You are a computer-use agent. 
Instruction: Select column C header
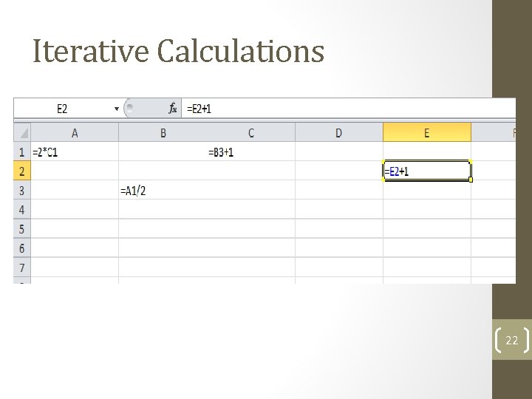click(250, 133)
